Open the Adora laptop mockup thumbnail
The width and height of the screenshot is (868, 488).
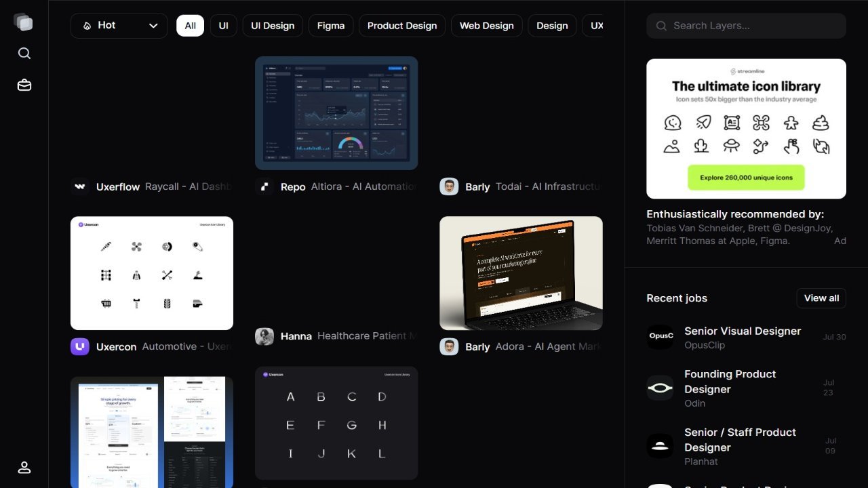pos(521,273)
